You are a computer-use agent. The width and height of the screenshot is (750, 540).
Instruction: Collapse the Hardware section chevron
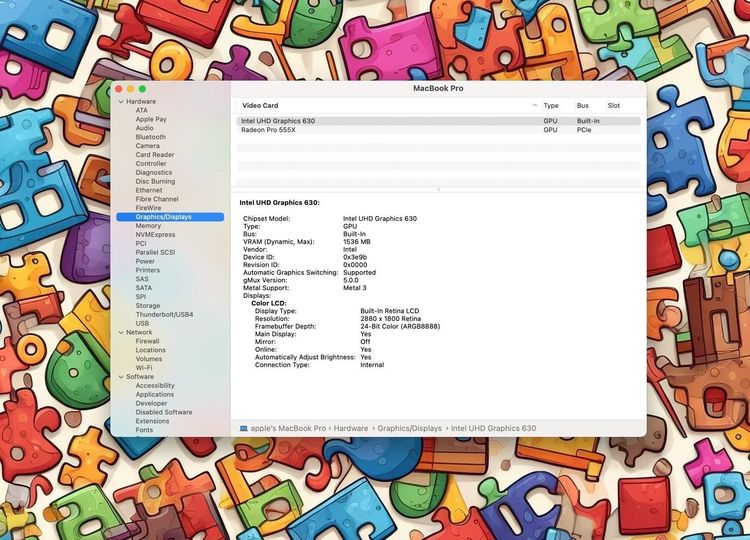(x=121, y=102)
